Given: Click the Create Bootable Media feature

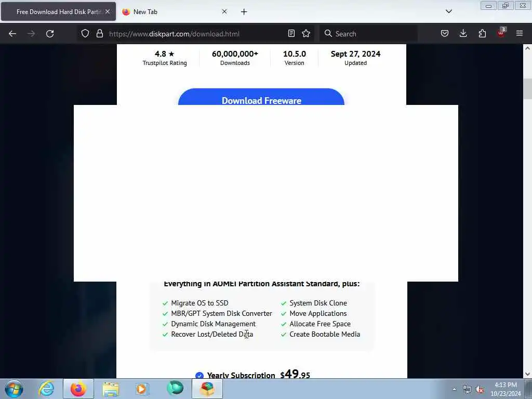Looking at the screenshot, I should tap(325, 334).
